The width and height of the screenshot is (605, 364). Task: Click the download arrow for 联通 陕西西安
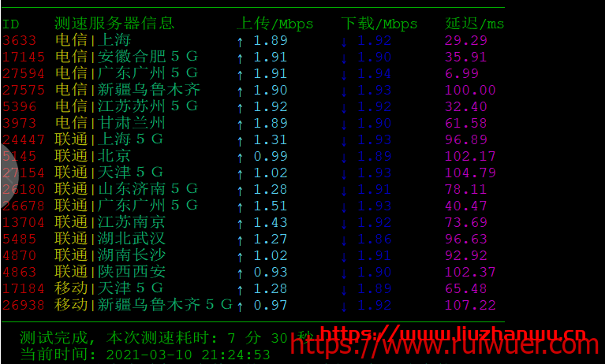tap(345, 272)
